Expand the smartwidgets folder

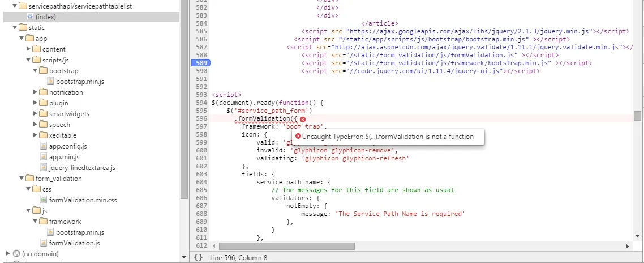[35, 113]
